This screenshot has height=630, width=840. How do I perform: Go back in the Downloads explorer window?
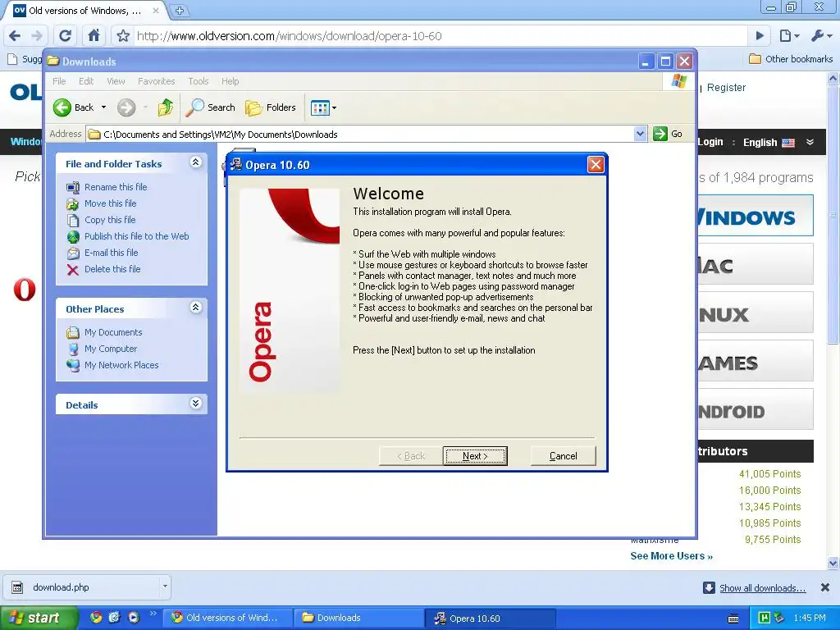tap(74, 107)
